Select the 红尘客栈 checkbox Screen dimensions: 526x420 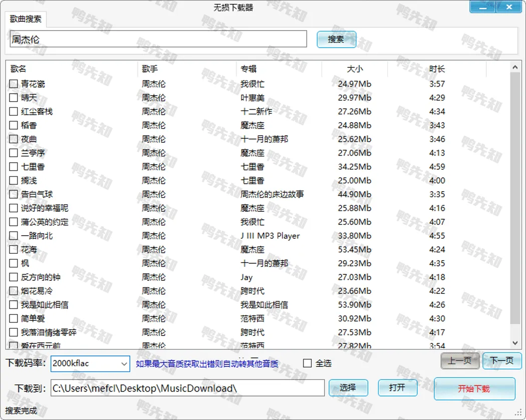(x=14, y=111)
